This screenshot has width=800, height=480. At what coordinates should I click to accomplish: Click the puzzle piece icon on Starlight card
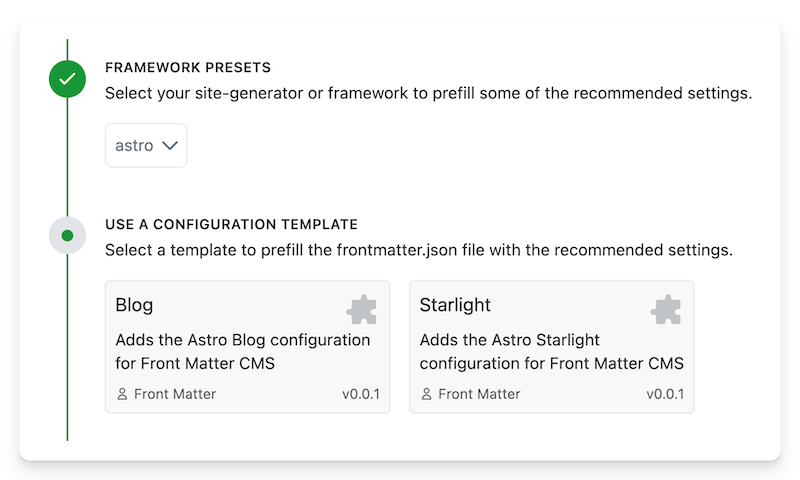tap(666, 310)
